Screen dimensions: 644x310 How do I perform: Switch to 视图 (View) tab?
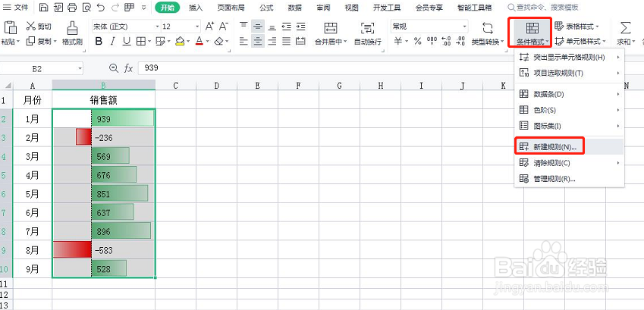click(x=351, y=8)
